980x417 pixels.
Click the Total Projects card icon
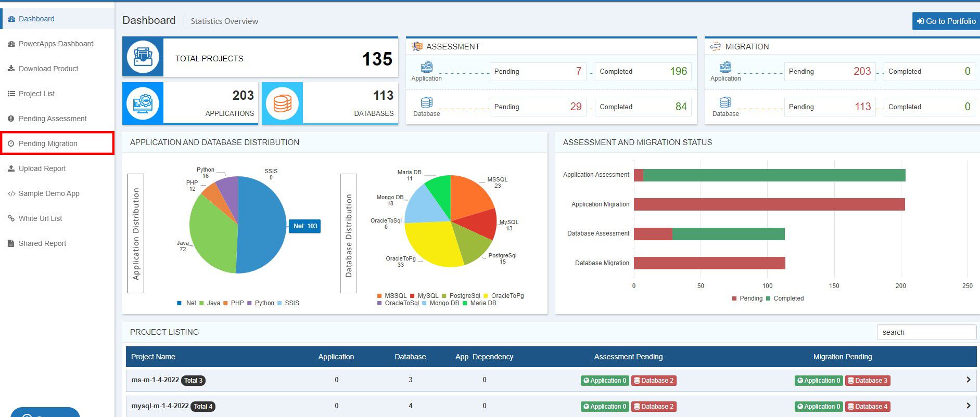point(143,58)
